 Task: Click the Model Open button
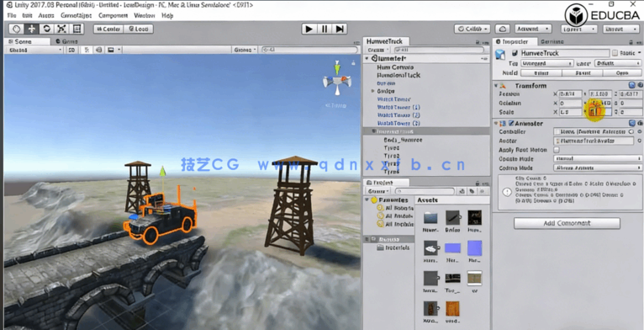coord(622,73)
